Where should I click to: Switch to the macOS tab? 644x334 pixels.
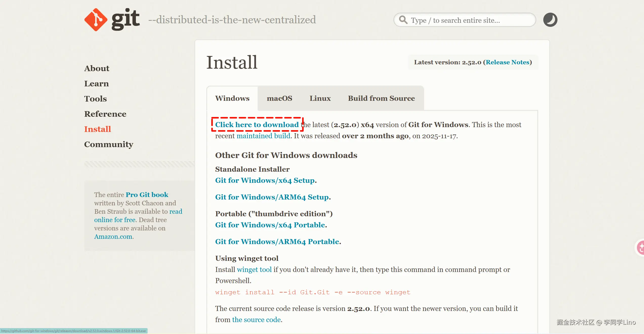pos(279,98)
